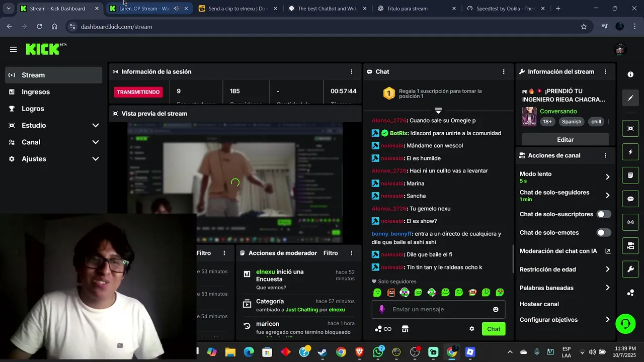Reload the page
644x362 pixels.
(39, 27)
